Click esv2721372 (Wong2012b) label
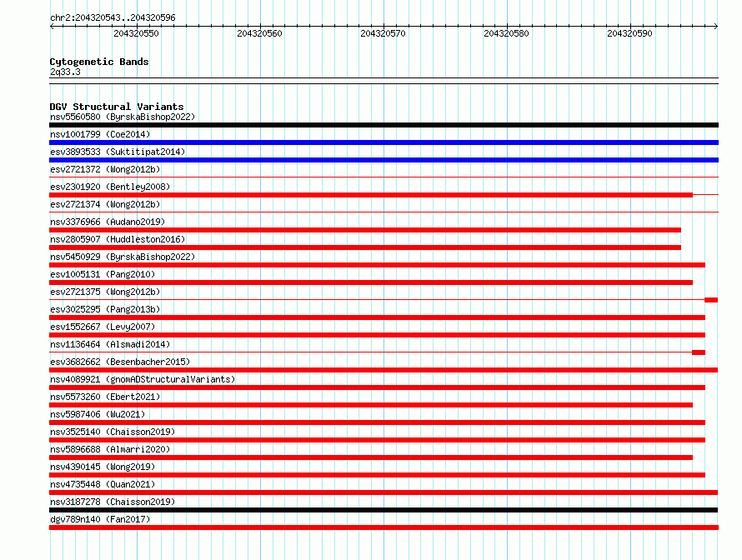 coord(105,169)
